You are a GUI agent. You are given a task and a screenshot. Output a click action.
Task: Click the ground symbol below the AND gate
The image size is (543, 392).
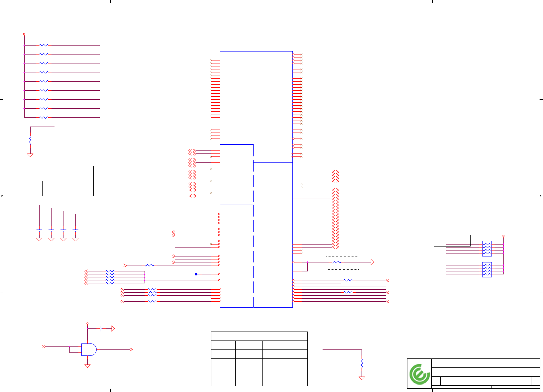point(87,366)
